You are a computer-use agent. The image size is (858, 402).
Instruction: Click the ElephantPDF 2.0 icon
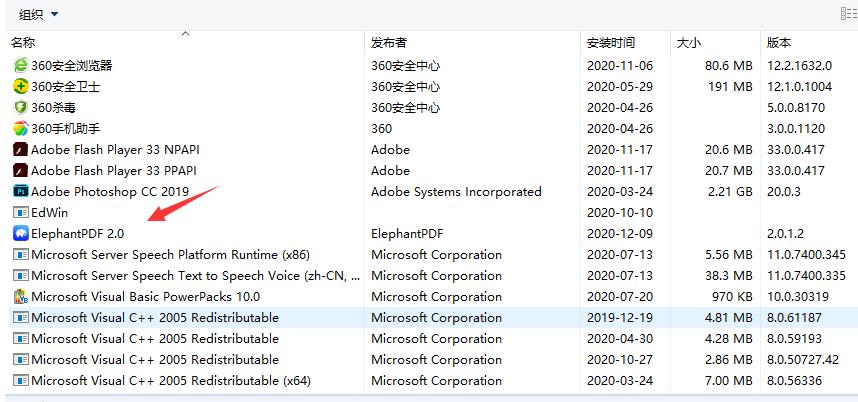click(x=20, y=233)
